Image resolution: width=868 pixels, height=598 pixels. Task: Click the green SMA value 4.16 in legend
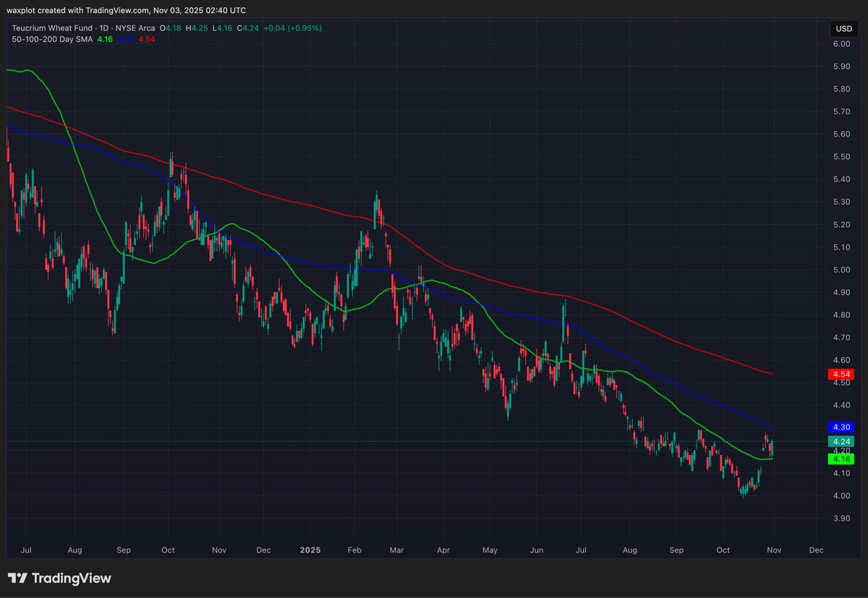point(103,40)
